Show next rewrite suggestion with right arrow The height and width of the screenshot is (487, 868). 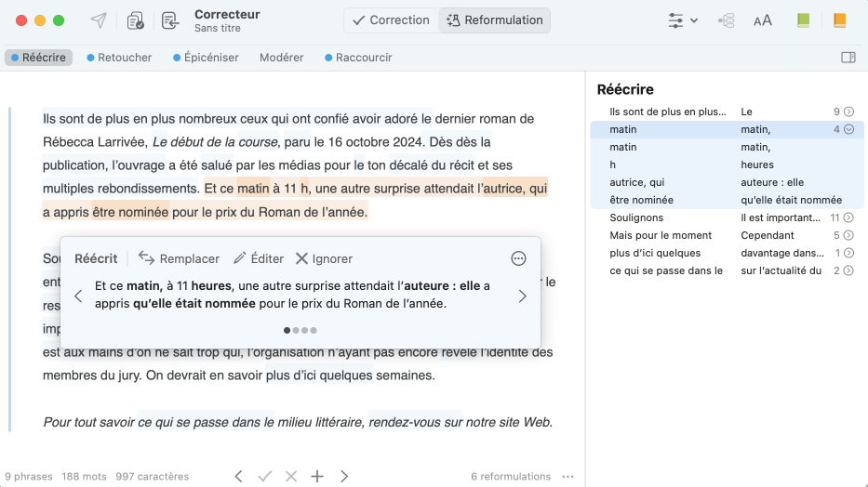pos(522,296)
